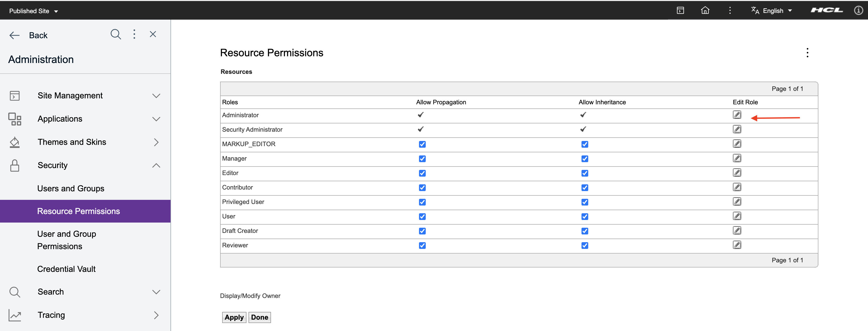Viewport: 868px width, 331px height.
Task: Click the home icon in top bar
Action: 705,10
